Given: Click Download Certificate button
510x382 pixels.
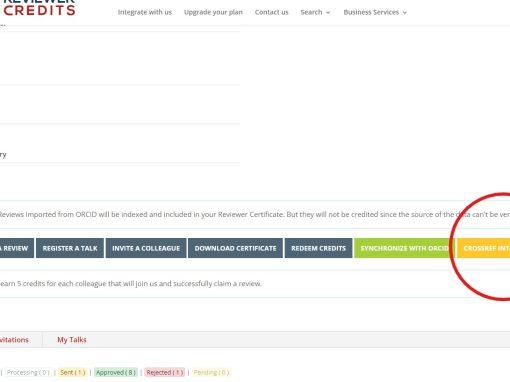Looking at the screenshot, I should pyautogui.click(x=235, y=248).
